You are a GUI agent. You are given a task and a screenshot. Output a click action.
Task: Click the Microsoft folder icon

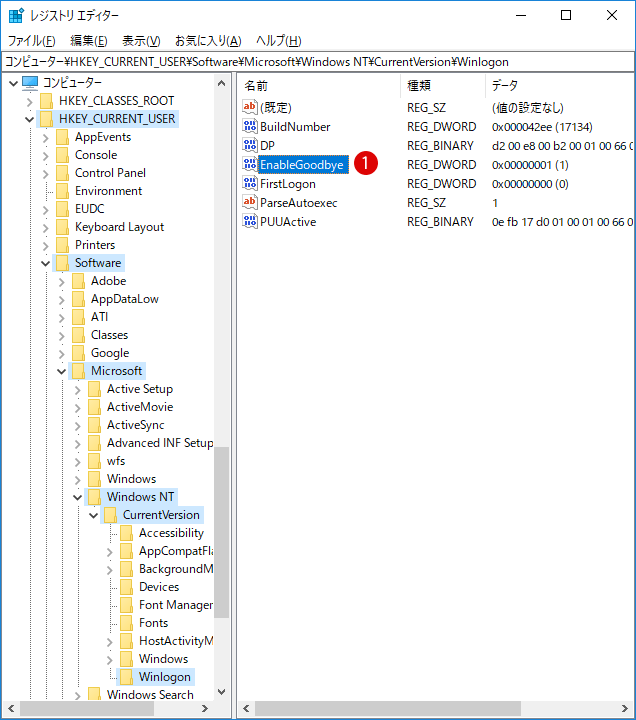(79, 371)
